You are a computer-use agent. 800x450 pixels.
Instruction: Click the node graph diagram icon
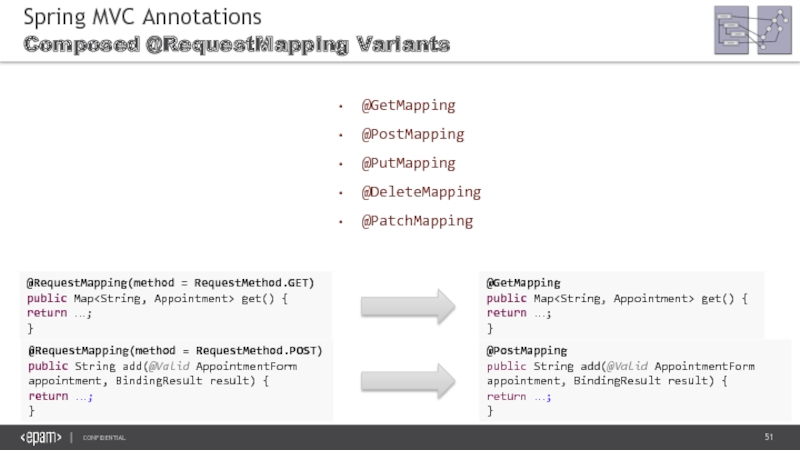(774, 30)
